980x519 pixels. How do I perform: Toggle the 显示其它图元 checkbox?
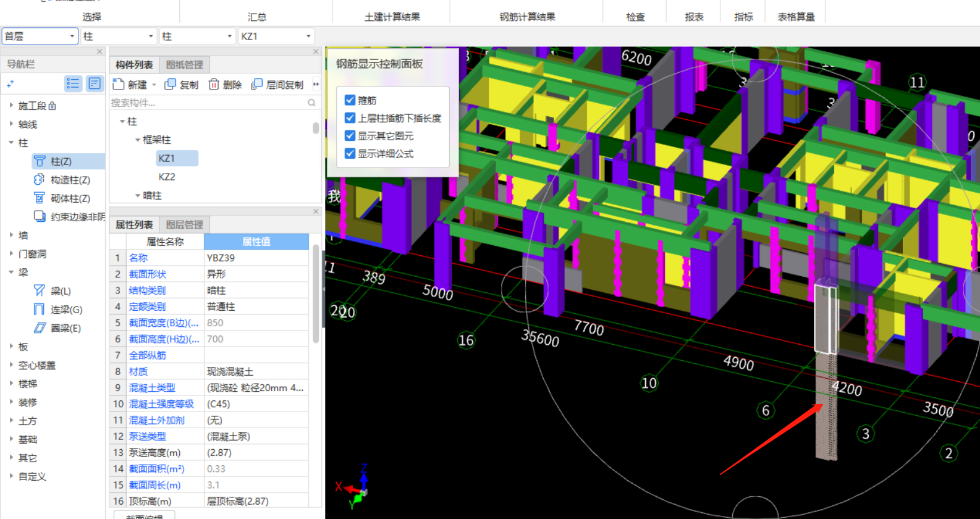point(350,136)
